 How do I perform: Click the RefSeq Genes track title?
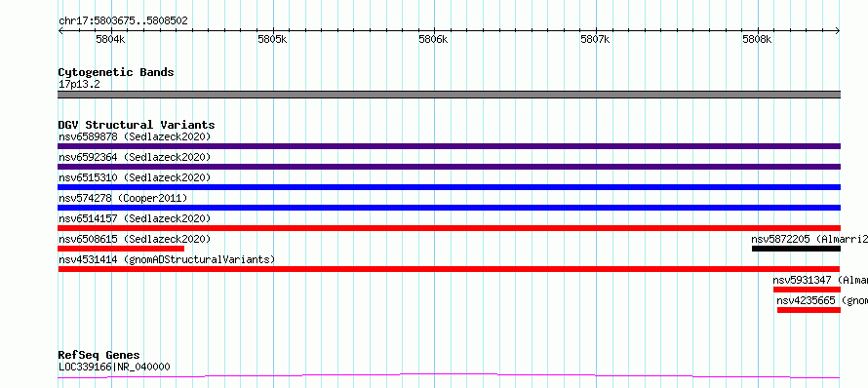click(x=99, y=355)
